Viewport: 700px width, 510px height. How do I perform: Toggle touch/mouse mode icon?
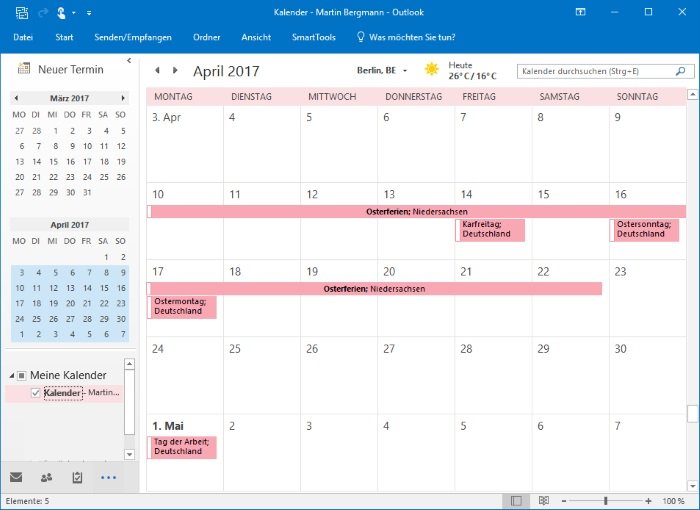coord(61,13)
